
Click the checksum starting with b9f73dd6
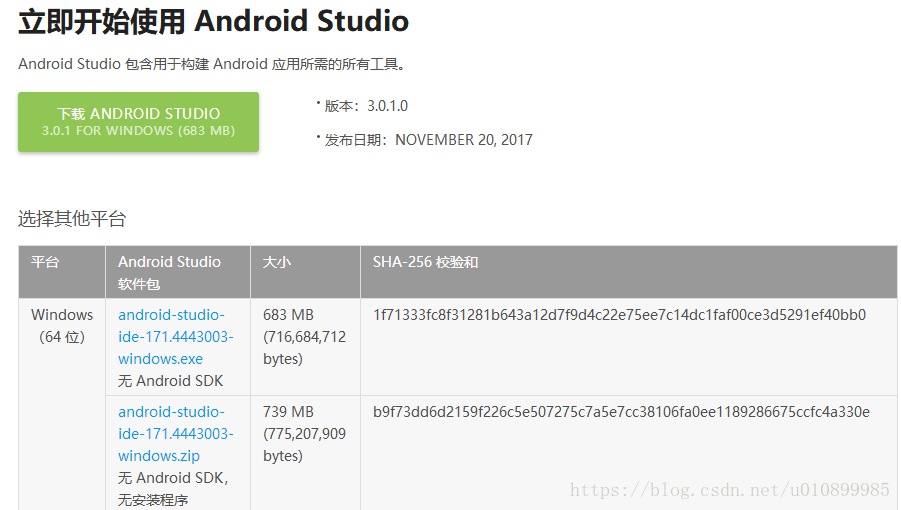[621, 412]
